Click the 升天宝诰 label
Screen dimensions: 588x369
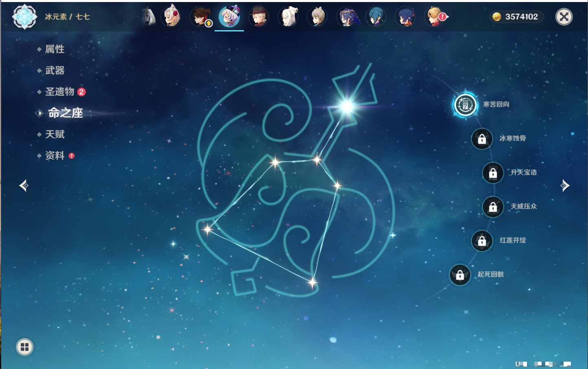click(524, 172)
